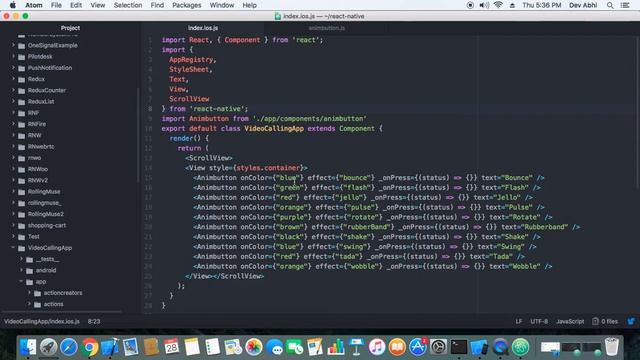Viewport: 640px width, 360px height.
Task: Open the Edit menu
Action: point(76,5)
